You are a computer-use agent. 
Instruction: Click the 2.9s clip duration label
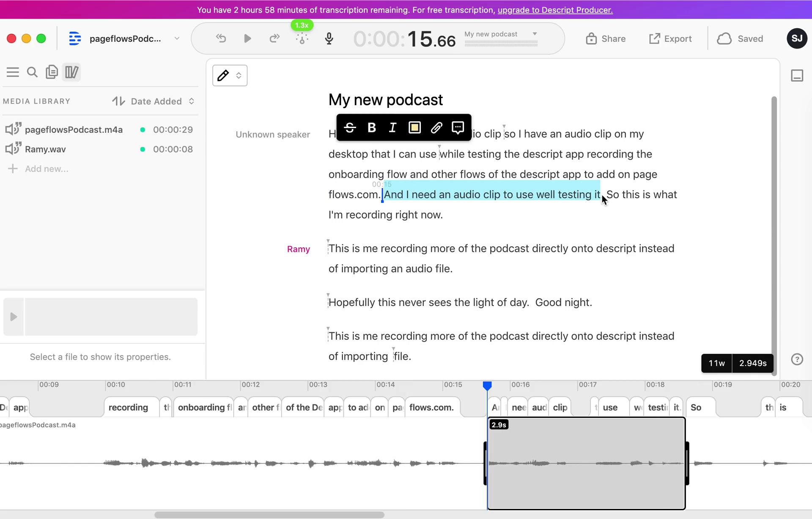tap(499, 425)
